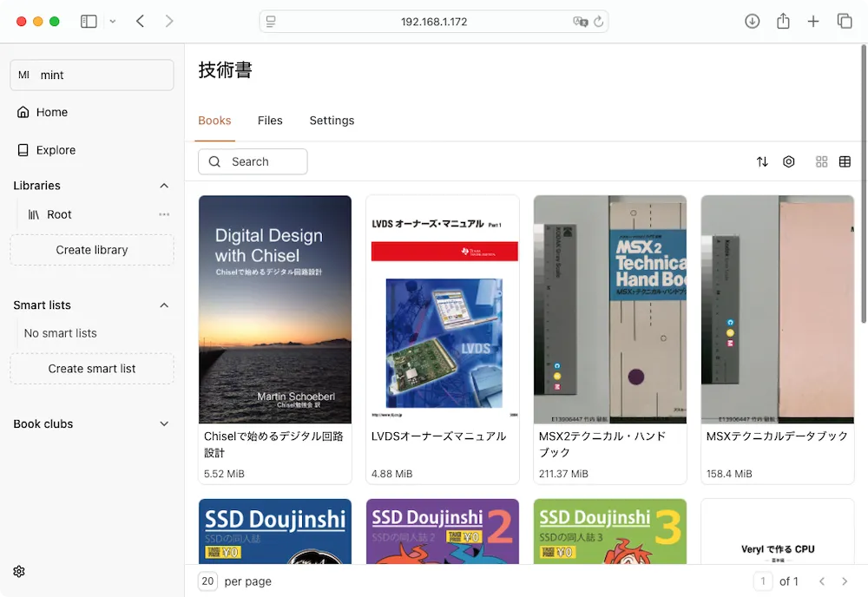Click the 5.52 MiB file size
The height and width of the screenshot is (597, 868).
click(224, 474)
